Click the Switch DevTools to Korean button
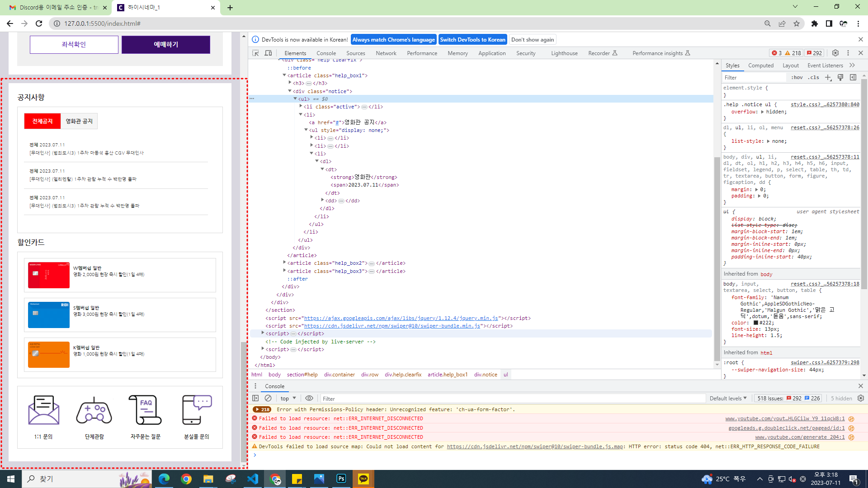This screenshot has width=868, height=488. tap(472, 39)
